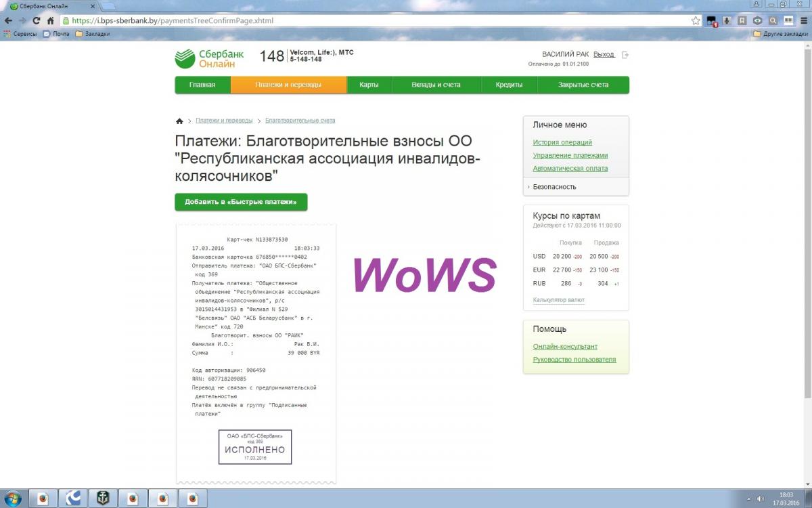Bookmark this page with the star icon
This screenshot has width=812, height=508.
(695, 20)
